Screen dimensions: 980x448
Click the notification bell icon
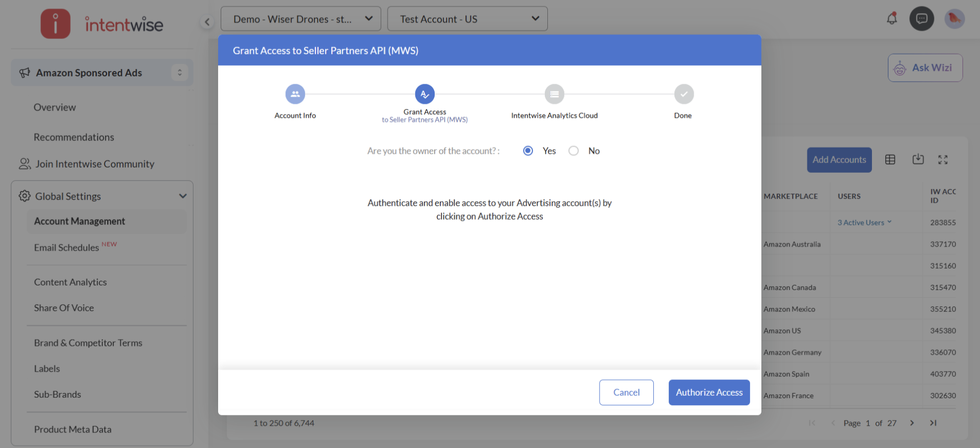(x=891, y=19)
